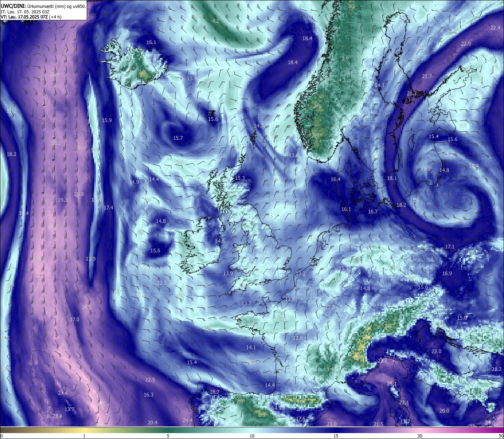
Task: Click the map value '26.8'
Action: pos(55,74)
